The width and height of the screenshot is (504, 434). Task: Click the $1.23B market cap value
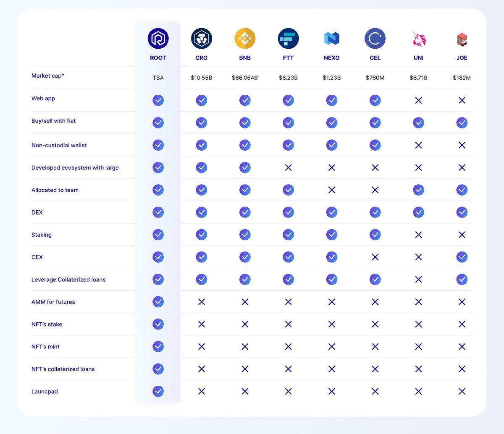click(x=332, y=78)
